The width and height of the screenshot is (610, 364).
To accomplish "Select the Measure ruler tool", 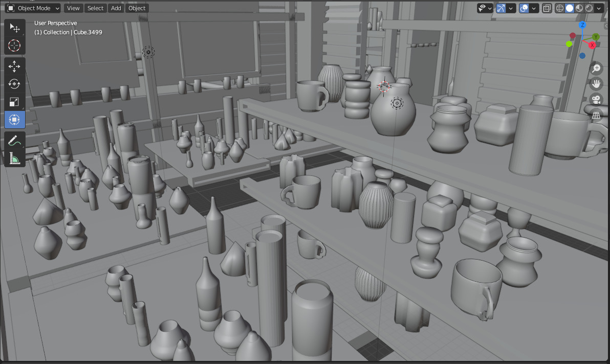I will [14, 158].
